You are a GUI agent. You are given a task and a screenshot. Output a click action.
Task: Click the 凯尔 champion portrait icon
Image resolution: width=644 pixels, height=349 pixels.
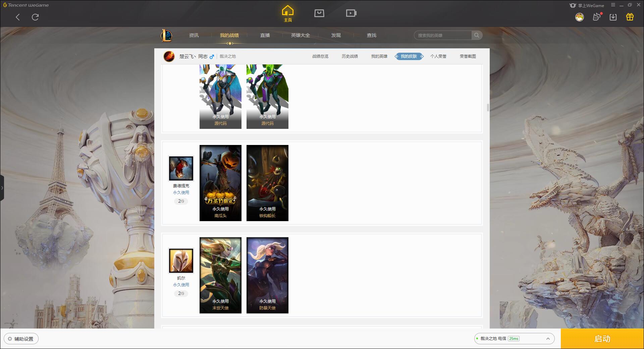[181, 260]
